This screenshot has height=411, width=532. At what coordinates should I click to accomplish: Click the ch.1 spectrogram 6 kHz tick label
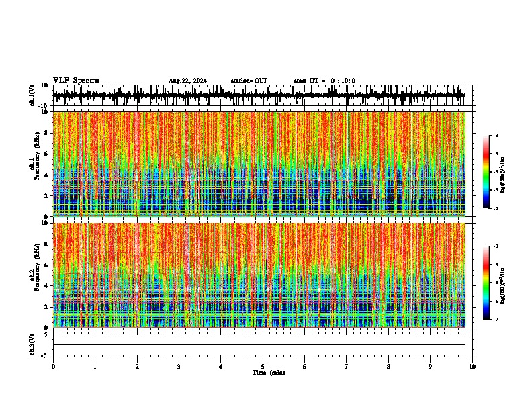coord(47,154)
